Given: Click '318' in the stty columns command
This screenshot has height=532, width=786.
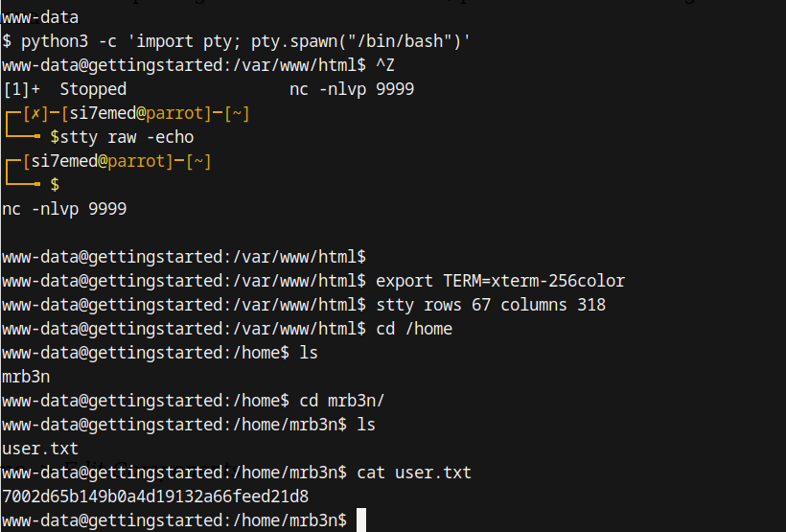Looking at the screenshot, I should [x=591, y=305].
